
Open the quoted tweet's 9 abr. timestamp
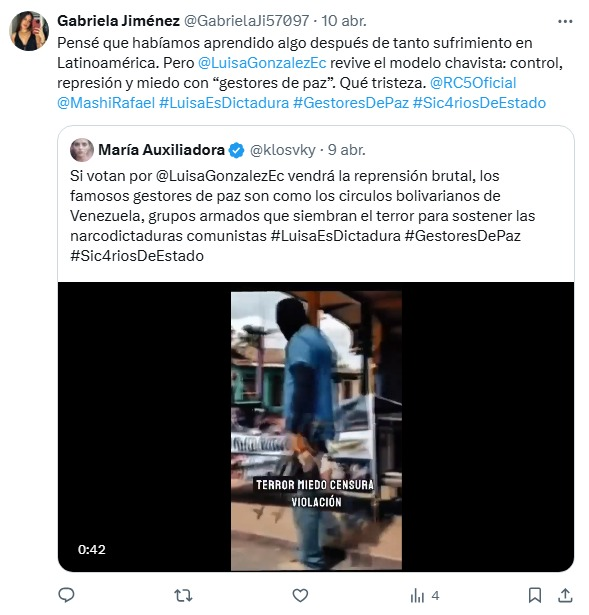point(347,150)
